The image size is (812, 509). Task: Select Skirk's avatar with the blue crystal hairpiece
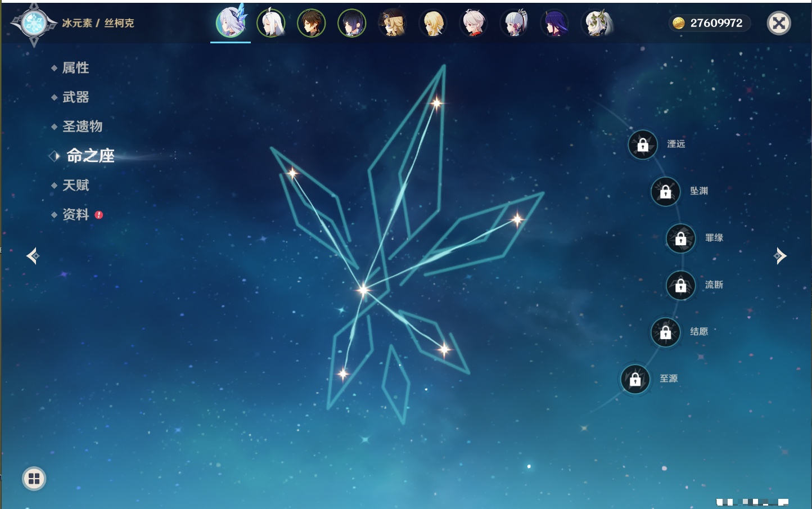pyautogui.click(x=231, y=22)
